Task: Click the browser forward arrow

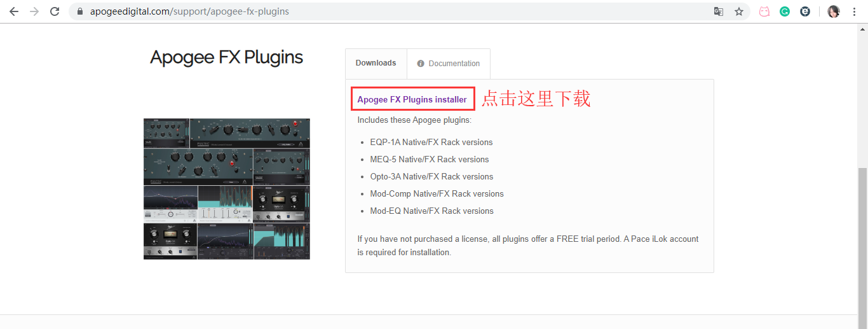Action: [x=34, y=11]
